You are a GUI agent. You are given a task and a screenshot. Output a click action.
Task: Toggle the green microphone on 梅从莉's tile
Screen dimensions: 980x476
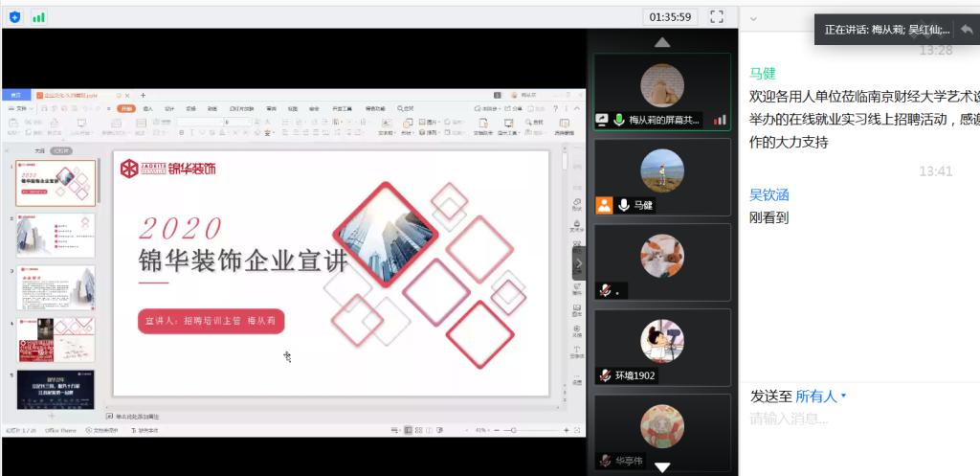coord(619,120)
